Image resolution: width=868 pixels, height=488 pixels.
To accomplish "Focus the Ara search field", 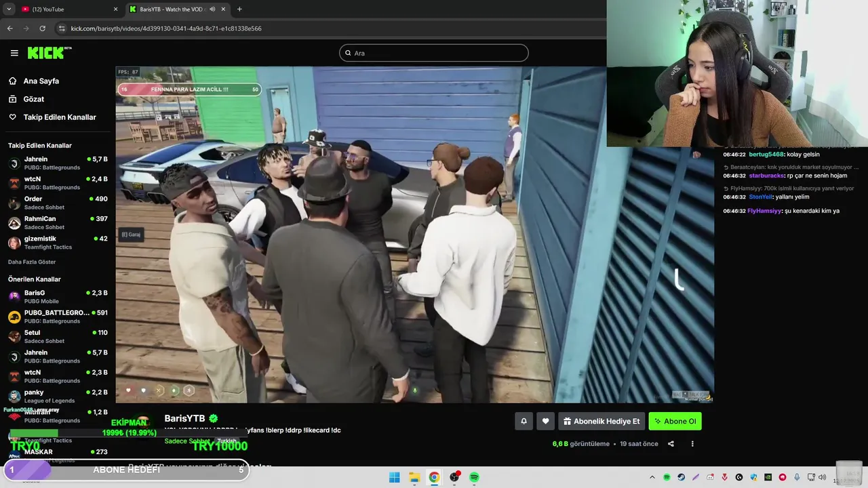I will [434, 53].
